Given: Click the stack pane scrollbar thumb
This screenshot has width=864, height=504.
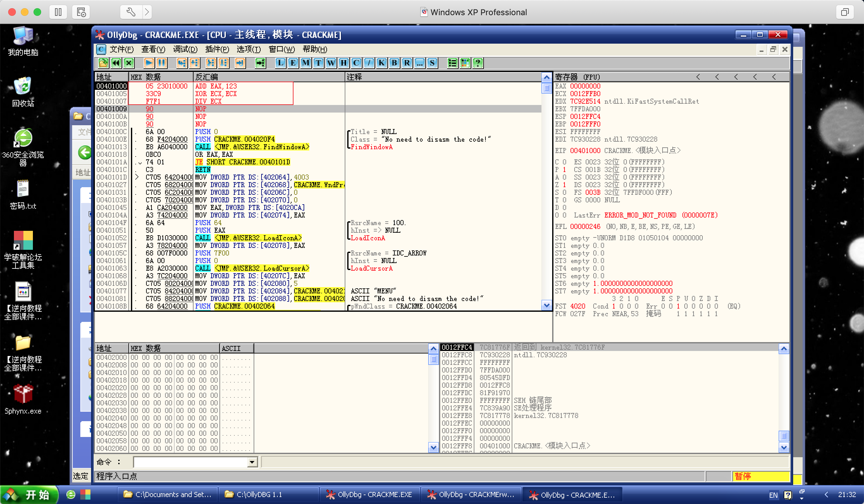Looking at the screenshot, I should click(x=784, y=436).
